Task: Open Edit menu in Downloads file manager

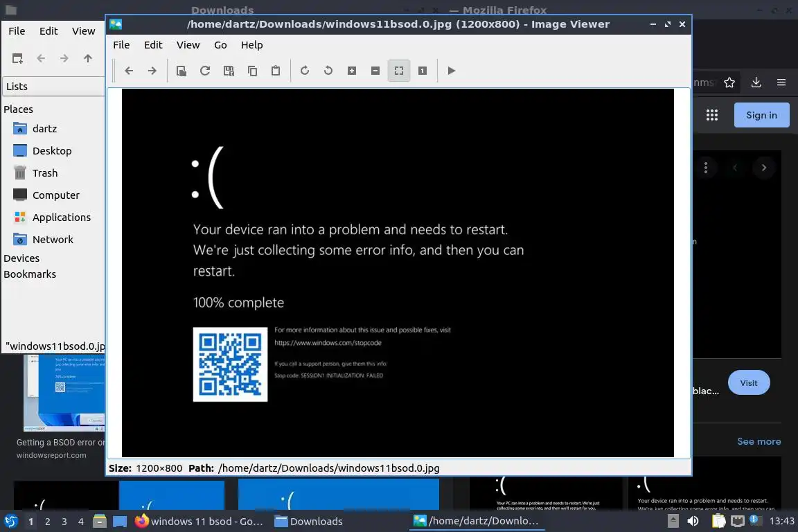Action: (49, 31)
